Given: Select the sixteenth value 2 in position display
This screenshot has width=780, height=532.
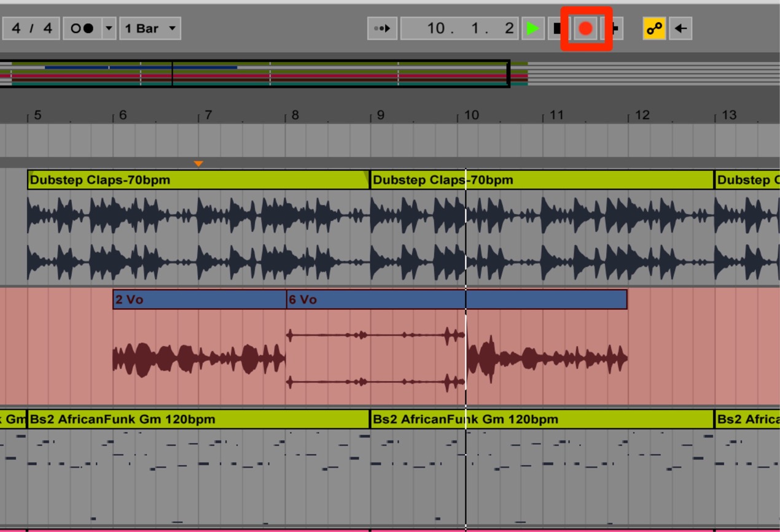Looking at the screenshot, I should [509, 28].
